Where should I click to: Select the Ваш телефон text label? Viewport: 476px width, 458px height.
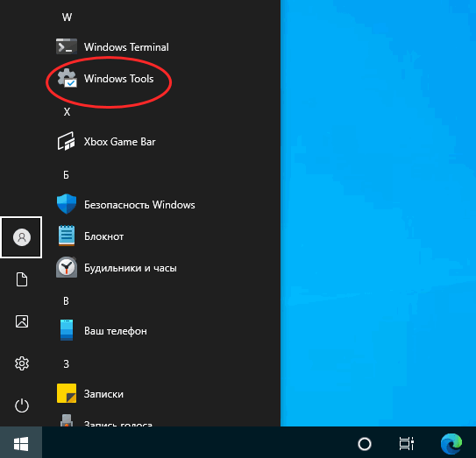[x=116, y=331]
